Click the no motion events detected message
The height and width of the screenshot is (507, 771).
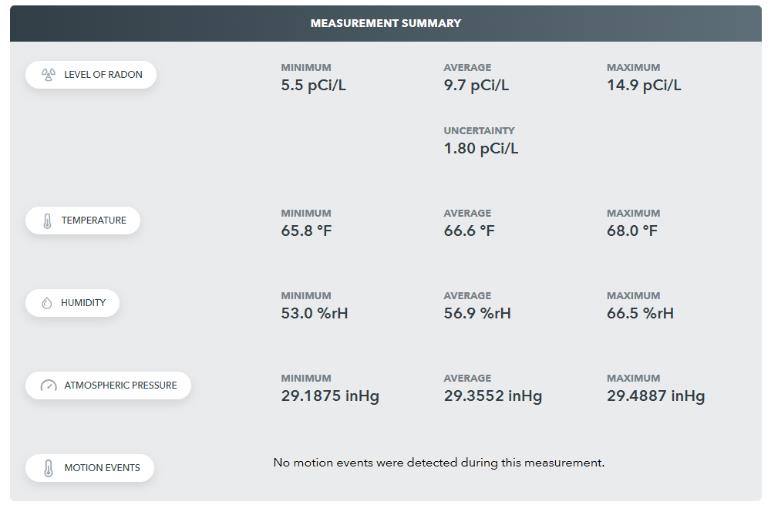coord(439,463)
